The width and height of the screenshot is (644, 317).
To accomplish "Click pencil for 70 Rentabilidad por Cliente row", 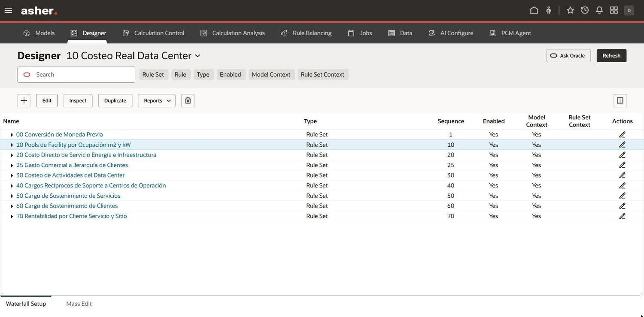I will [x=623, y=216].
